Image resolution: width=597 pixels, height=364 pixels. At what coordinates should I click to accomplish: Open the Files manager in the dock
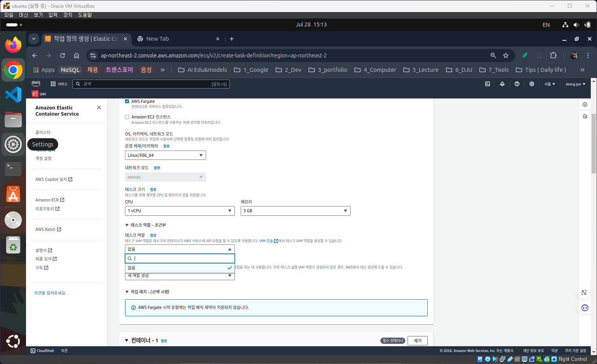pos(13,120)
